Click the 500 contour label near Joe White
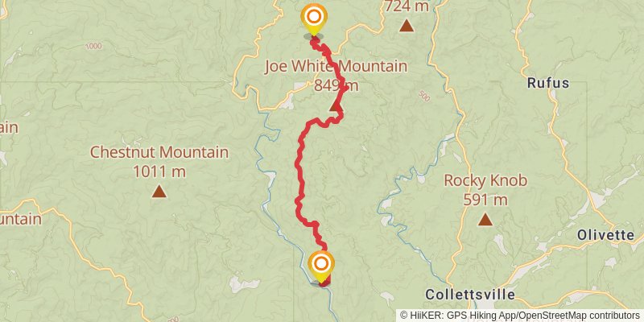This screenshot has width=644, height=322. tap(425, 97)
